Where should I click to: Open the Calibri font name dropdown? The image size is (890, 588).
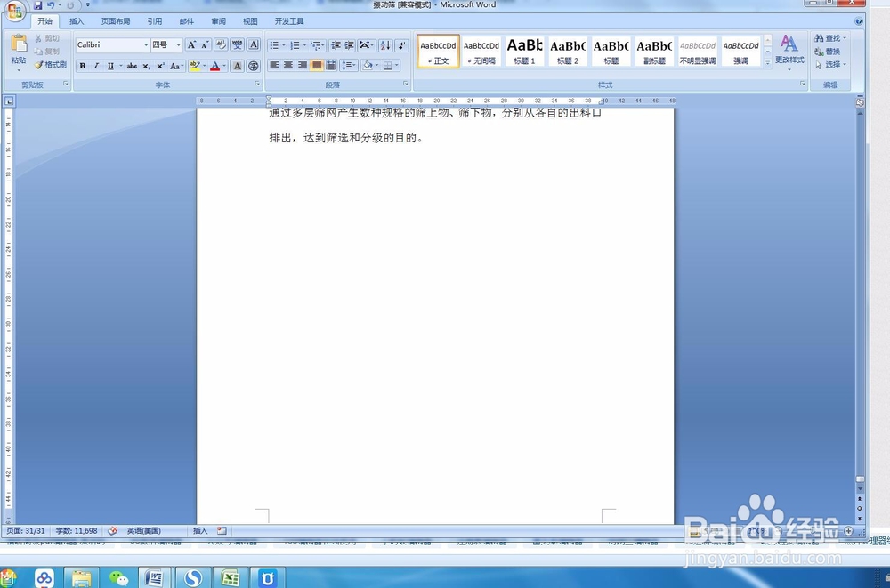146,44
